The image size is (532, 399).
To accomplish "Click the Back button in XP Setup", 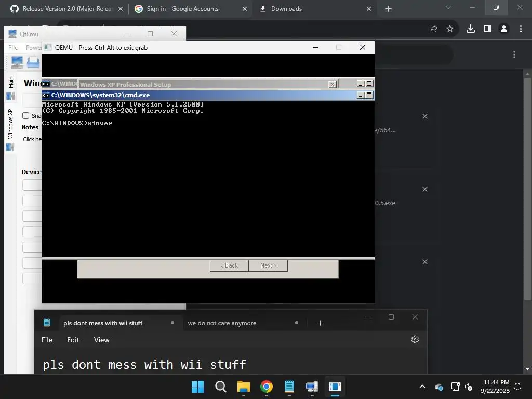I will pyautogui.click(x=229, y=265).
